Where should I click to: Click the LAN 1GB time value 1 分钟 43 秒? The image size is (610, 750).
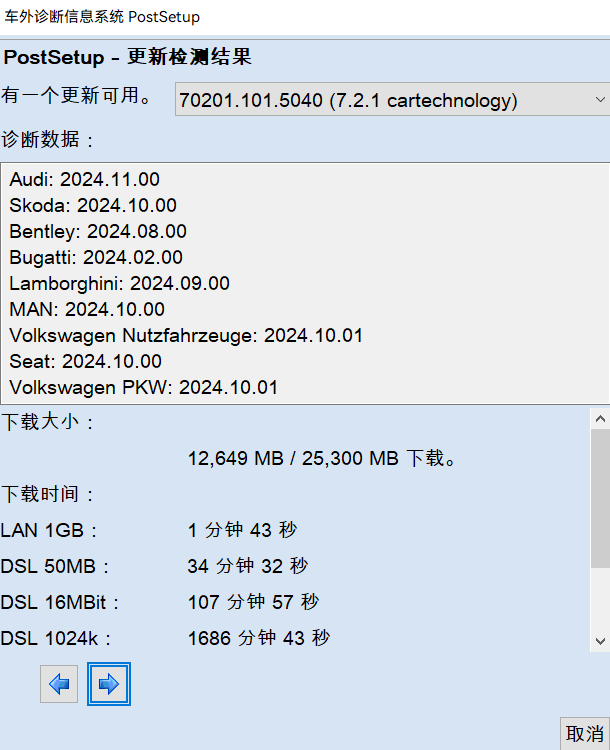pos(243,530)
